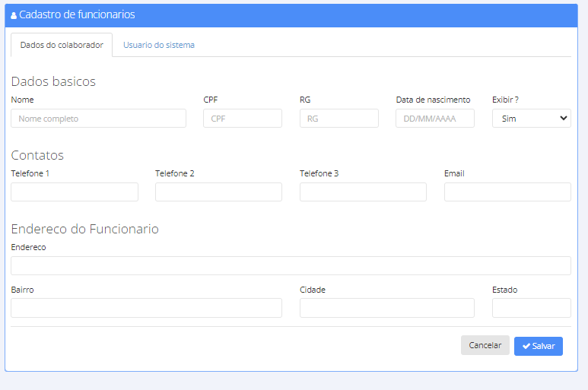Switch to the Usuario do sistema tab
This screenshot has width=588, height=390.
tap(159, 45)
